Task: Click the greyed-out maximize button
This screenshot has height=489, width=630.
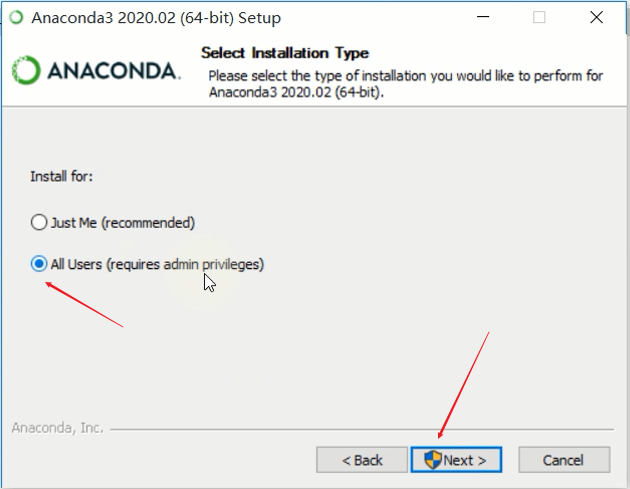Action: pyautogui.click(x=539, y=17)
